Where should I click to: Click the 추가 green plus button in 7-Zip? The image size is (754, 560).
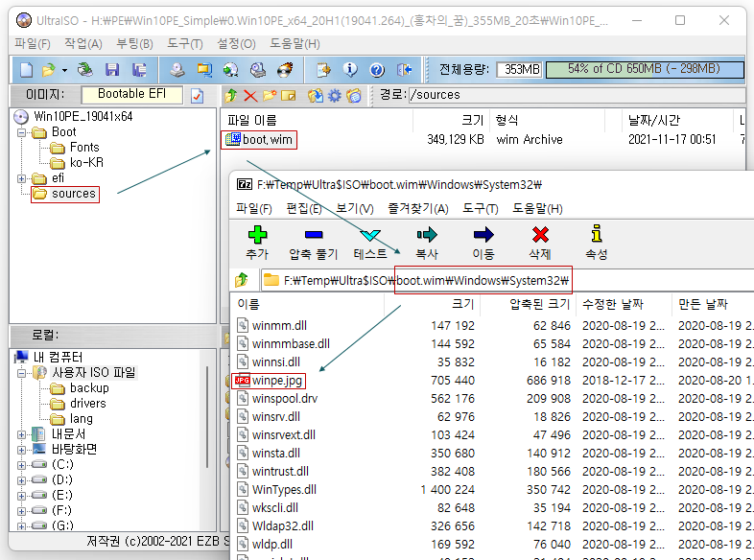click(257, 243)
